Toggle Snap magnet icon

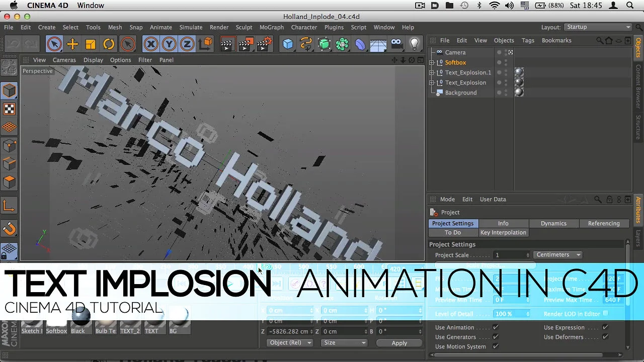(9, 229)
